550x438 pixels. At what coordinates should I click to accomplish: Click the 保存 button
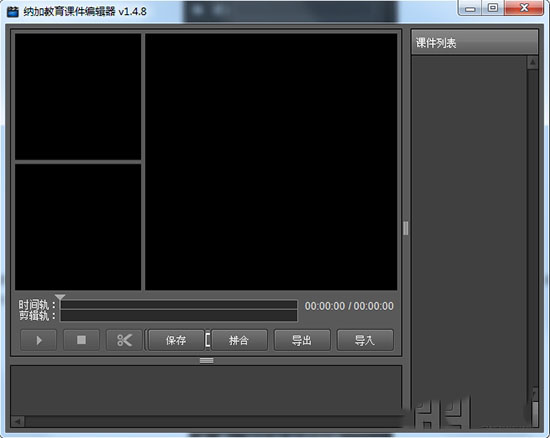pos(176,340)
